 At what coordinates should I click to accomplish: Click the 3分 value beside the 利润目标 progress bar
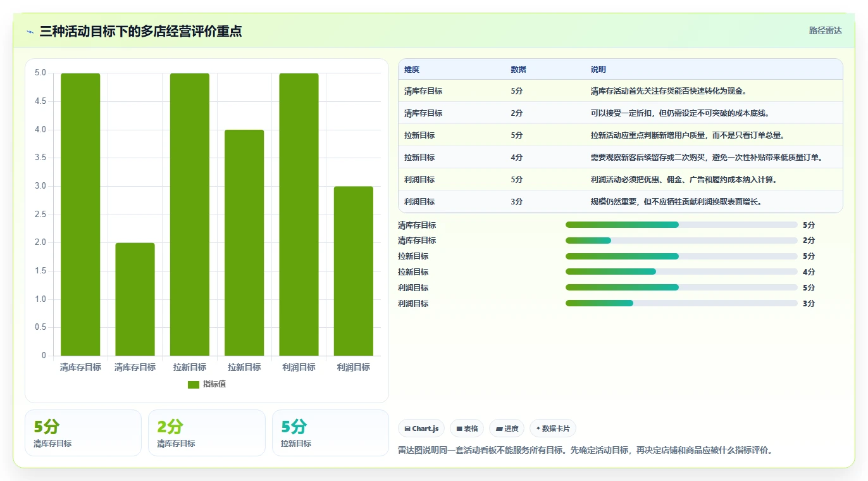[x=809, y=304]
